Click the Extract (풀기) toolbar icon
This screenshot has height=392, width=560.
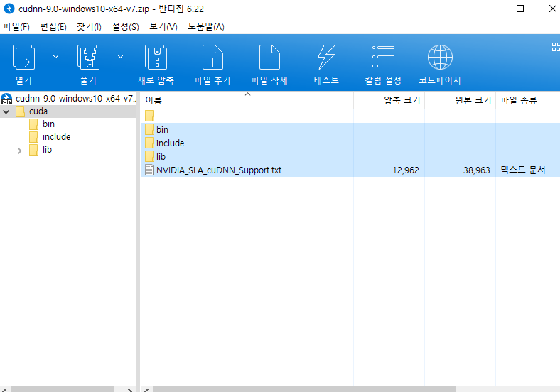[88, 57]
